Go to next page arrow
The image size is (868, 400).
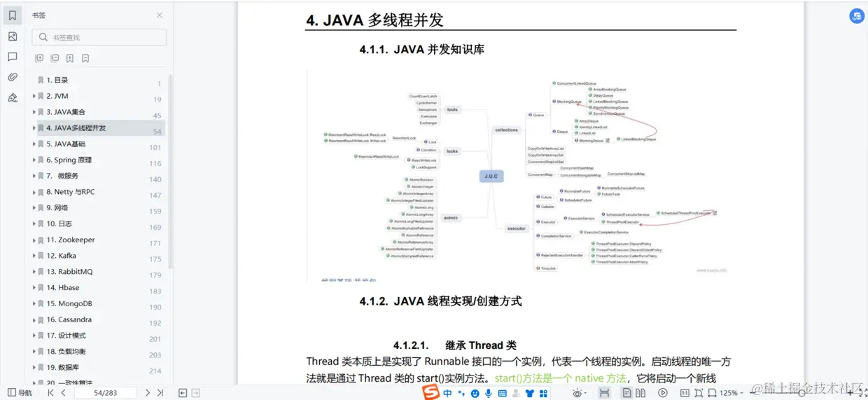tap(147, 393)
